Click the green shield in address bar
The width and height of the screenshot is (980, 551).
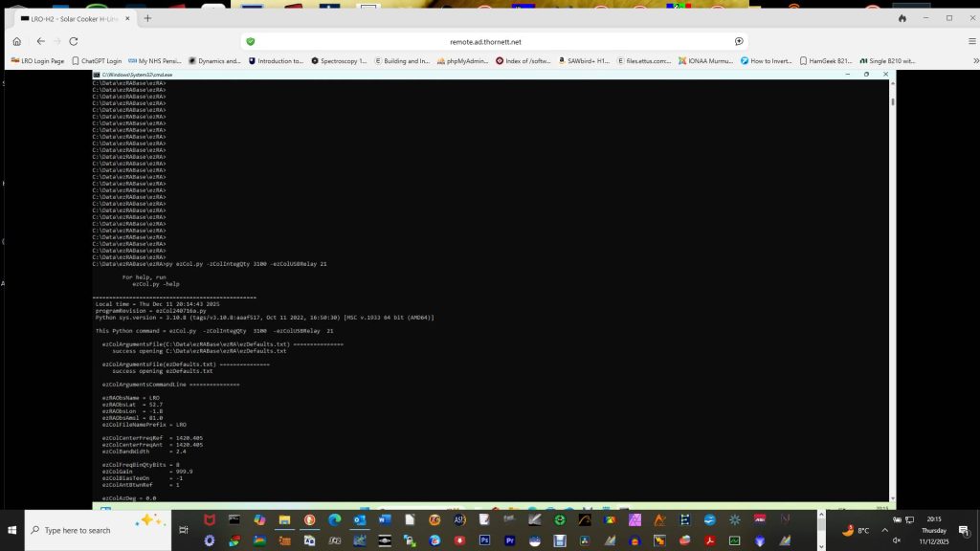point(251,41)
